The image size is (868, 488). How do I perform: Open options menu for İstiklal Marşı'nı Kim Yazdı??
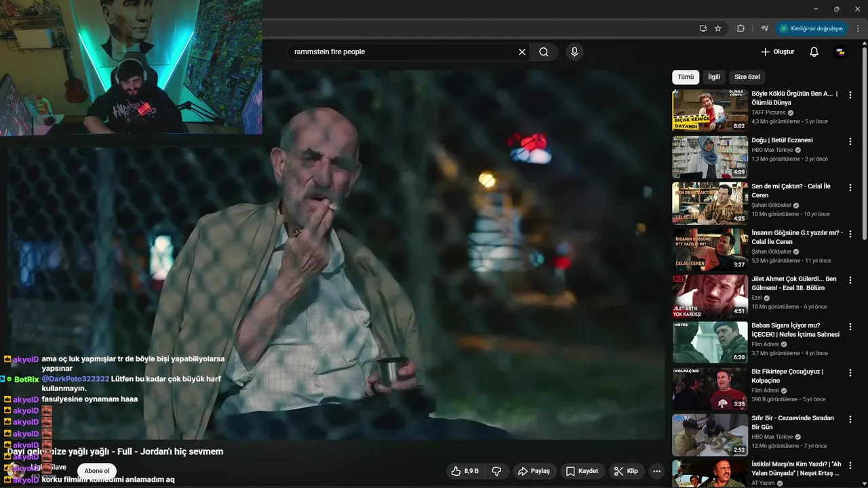point(850,465)
